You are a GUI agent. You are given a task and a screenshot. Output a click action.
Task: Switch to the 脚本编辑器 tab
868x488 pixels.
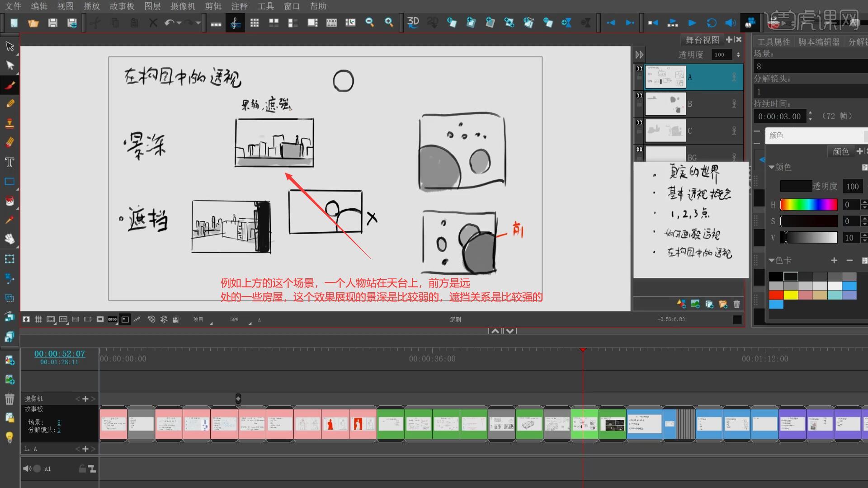(819, 42)
